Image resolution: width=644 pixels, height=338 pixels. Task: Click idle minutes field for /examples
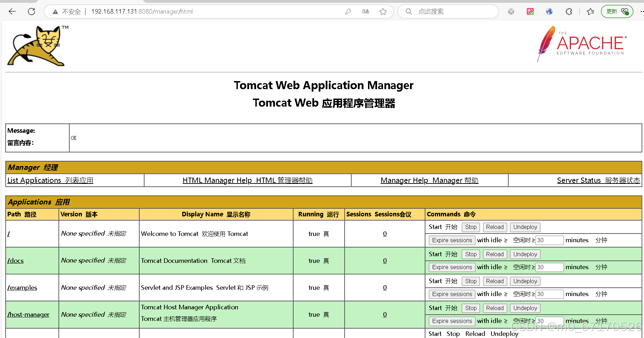[x=550, y=294]
